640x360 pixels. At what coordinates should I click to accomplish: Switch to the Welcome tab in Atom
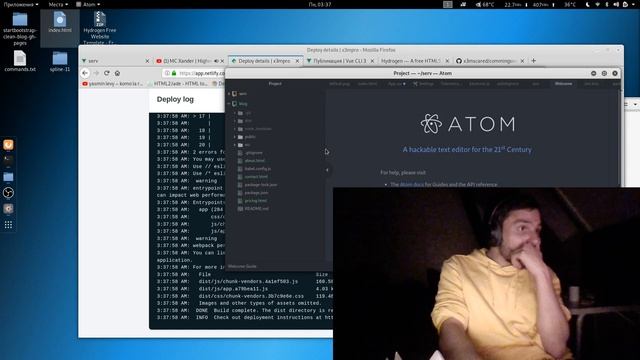(563, 84)
